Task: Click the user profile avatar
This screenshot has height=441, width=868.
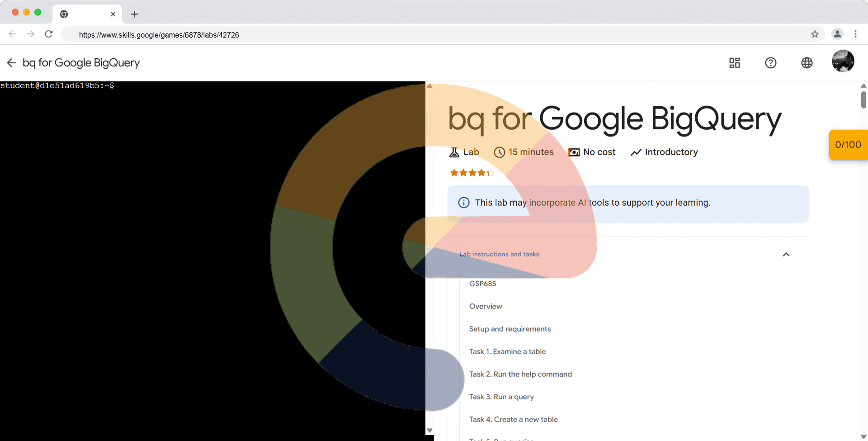Action: 843,62
